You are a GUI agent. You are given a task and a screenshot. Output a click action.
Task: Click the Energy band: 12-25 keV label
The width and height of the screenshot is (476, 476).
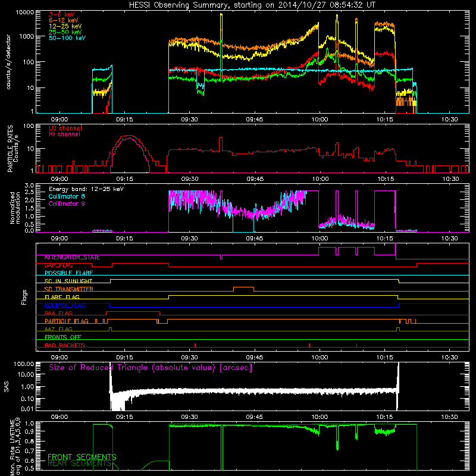tap(86, 189)
